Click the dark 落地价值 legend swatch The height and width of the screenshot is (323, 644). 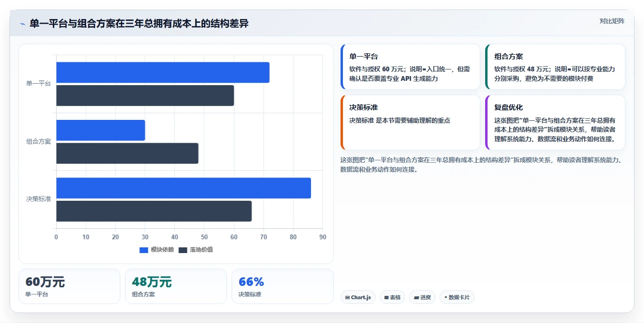[183, 250]
